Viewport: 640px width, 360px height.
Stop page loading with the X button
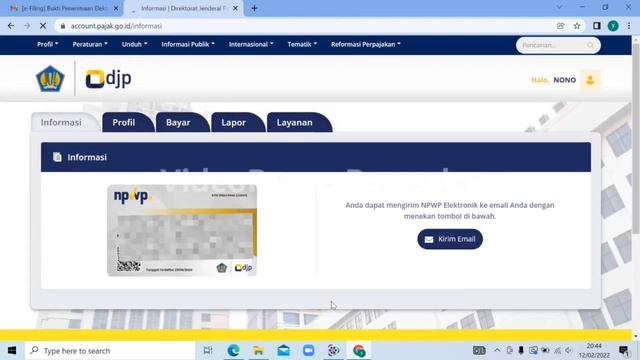tap(43, 26)
